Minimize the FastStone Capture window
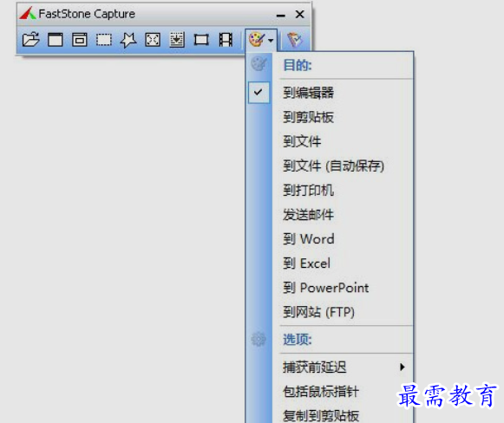 (280, 15)
